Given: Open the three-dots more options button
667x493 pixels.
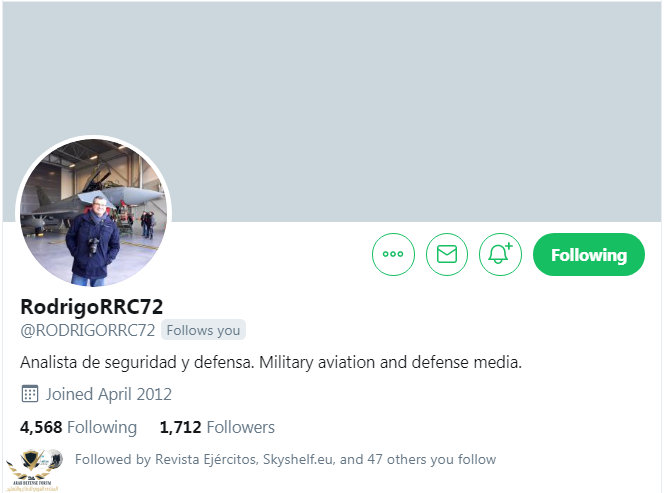Looking at the screenshot, I should (x=393, y=255).
